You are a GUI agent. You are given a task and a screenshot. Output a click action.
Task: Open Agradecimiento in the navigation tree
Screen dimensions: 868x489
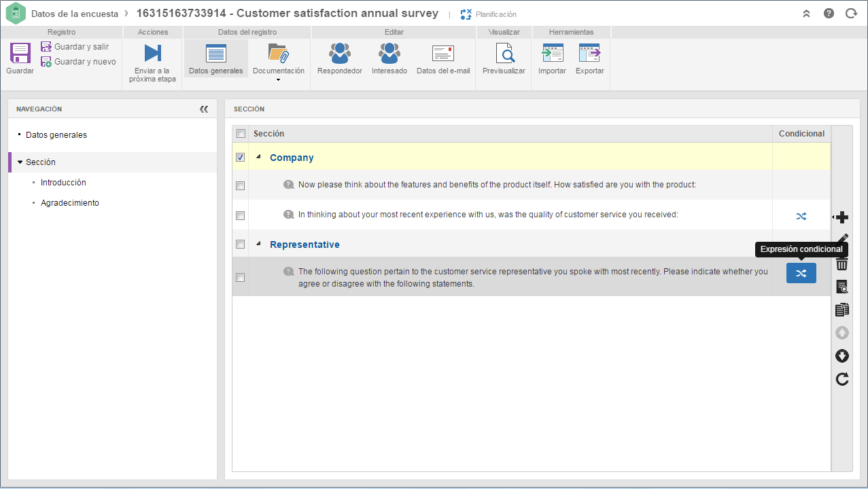point(70,203)
